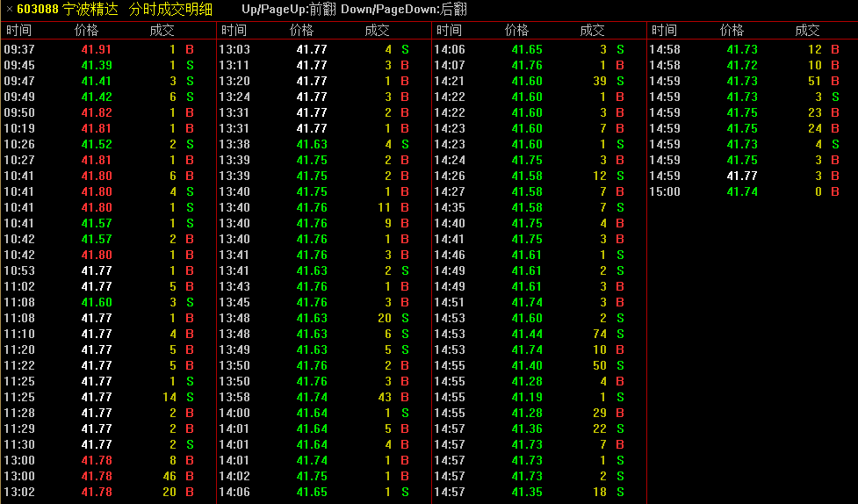This screenshot has width=858, height=504.
Task: Select volume 20 in the 13:48 row
Action: pos(385,319)
